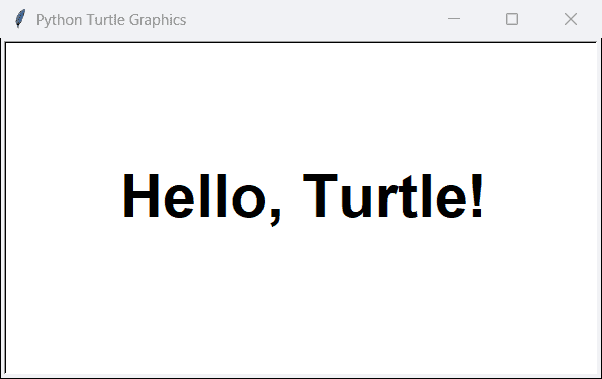602x379 pixels.
Task: Close the Python Turtle Graphics window
Action: (x=571, y=19)
